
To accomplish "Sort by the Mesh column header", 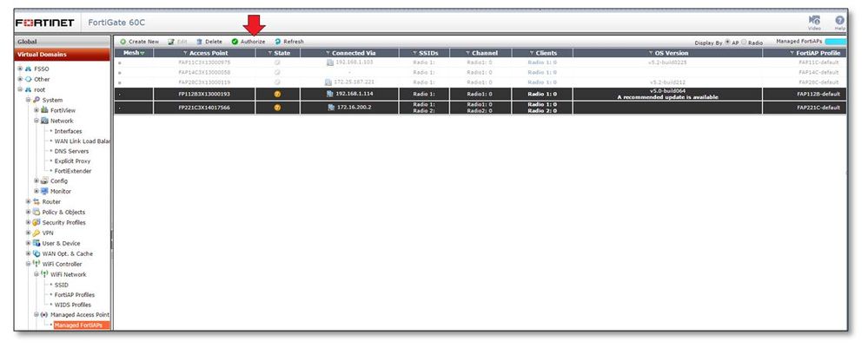I will [134, 53].
